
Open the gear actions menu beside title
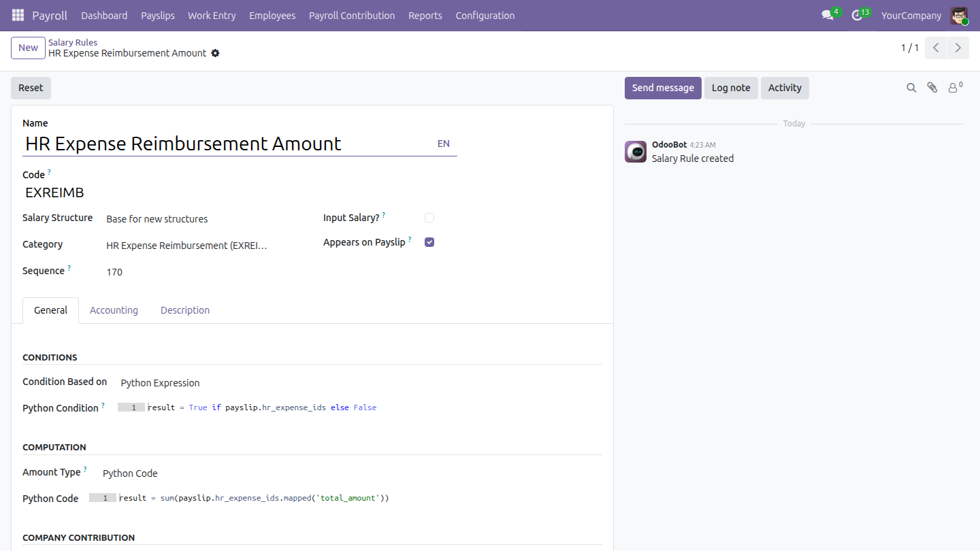point(215,53)
